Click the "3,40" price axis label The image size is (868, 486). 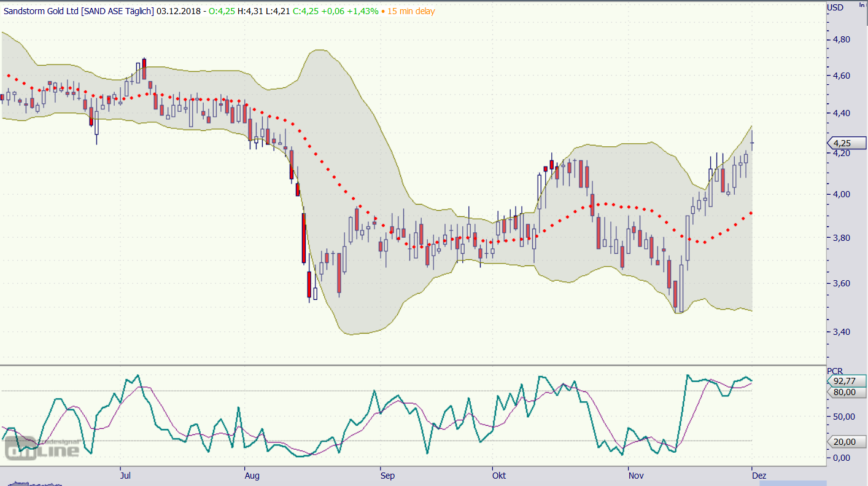(x=841, y=332)
